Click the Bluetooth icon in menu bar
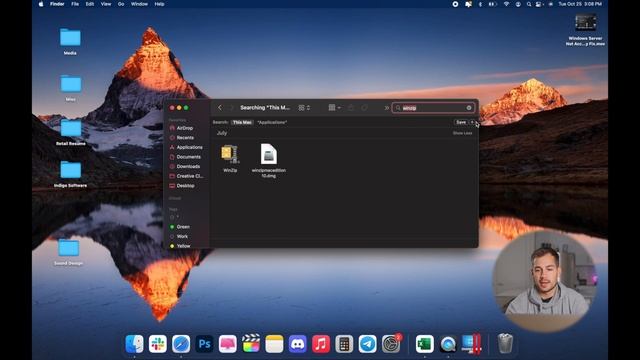This screenshot has height=360, width=640. (480, 4)
